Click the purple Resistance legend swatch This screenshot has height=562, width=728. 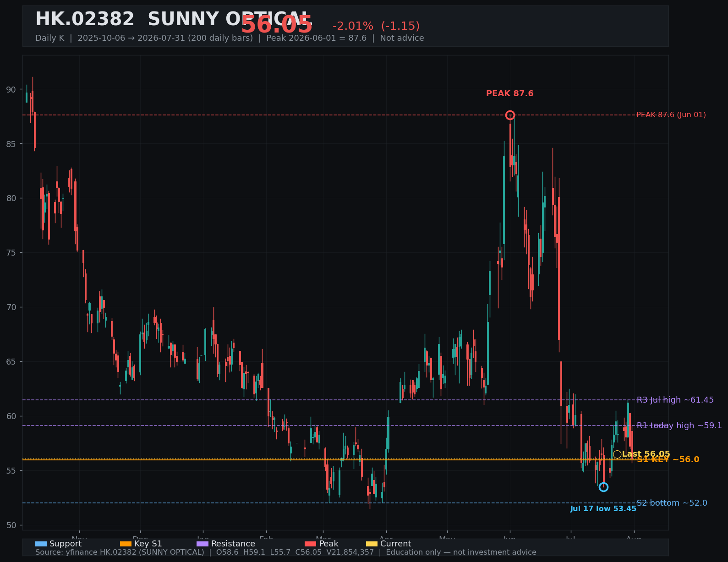click(203, 544)
